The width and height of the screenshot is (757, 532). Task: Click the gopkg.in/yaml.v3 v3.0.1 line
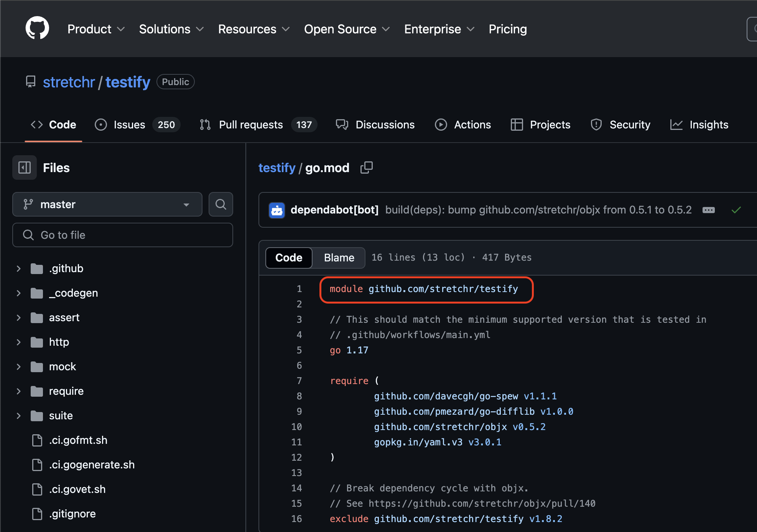coord(438,442)
